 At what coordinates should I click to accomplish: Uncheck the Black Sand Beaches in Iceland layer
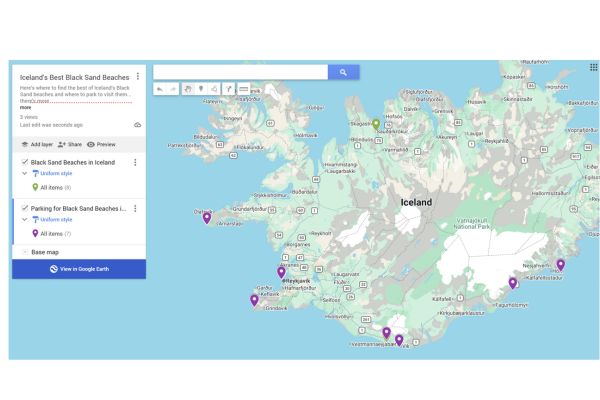[x=25, y=162]
